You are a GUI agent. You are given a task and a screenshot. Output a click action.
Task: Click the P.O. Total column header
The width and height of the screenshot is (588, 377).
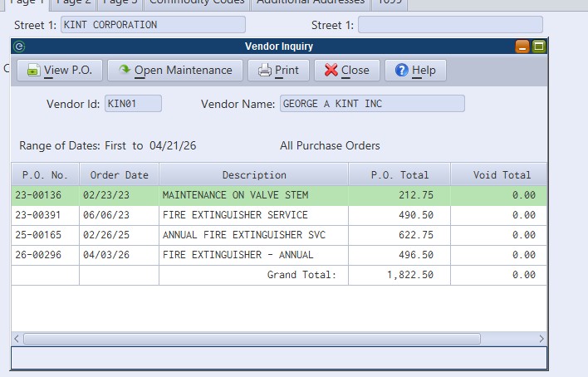(x=399, y=175)
